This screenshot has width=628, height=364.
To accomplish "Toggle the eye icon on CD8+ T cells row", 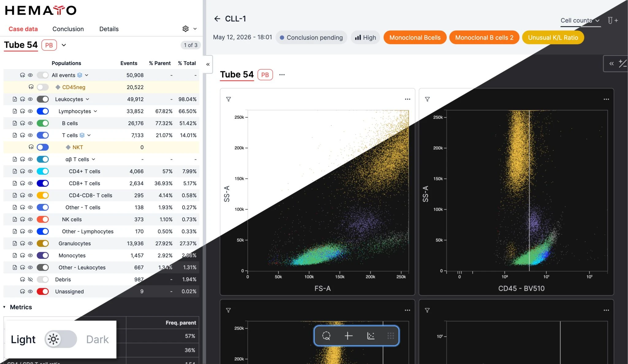I will pos(30,183).
